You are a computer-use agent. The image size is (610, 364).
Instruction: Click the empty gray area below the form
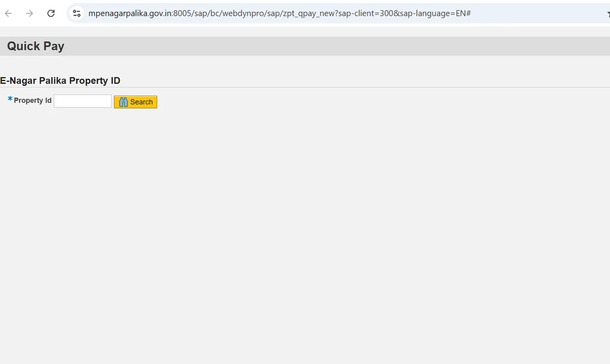(x=305, y=229)
